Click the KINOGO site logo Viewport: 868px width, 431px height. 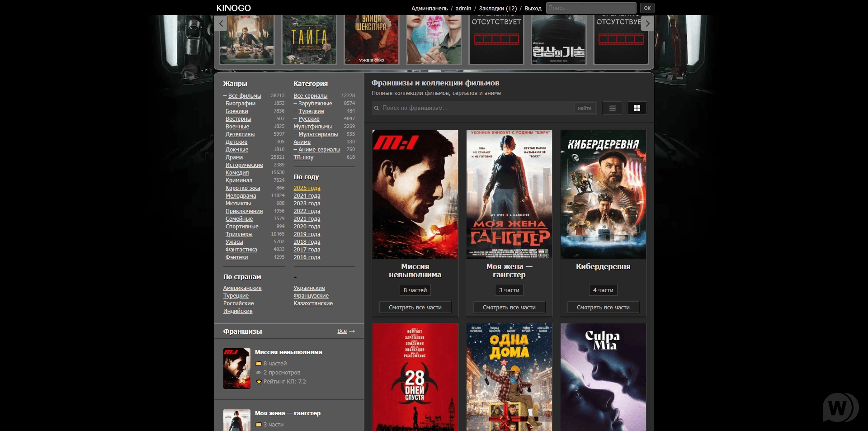point(233,8)
